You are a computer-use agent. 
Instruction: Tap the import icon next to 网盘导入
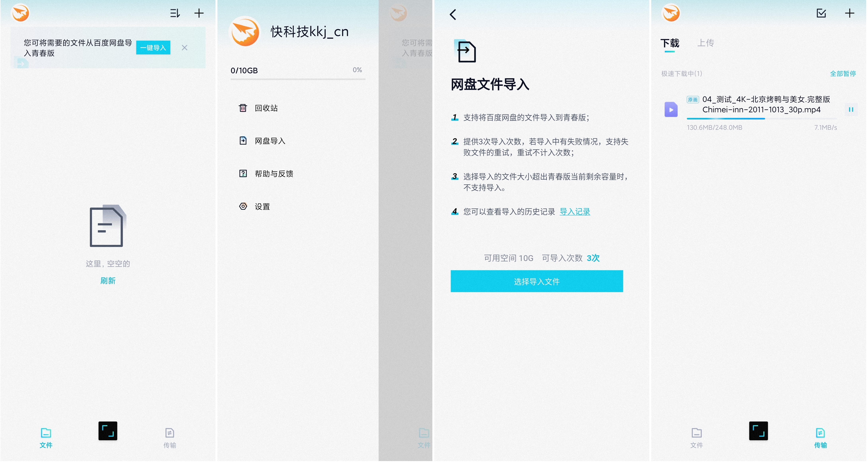(x=243, y=141)
